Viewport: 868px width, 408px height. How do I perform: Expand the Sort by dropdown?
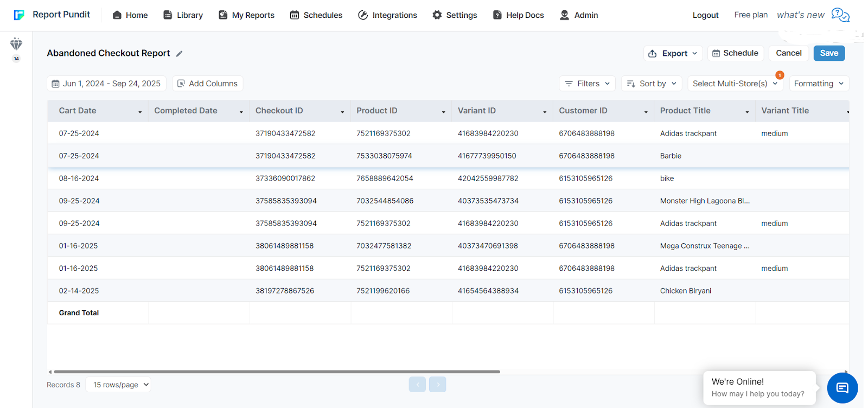tap(652, 84)
